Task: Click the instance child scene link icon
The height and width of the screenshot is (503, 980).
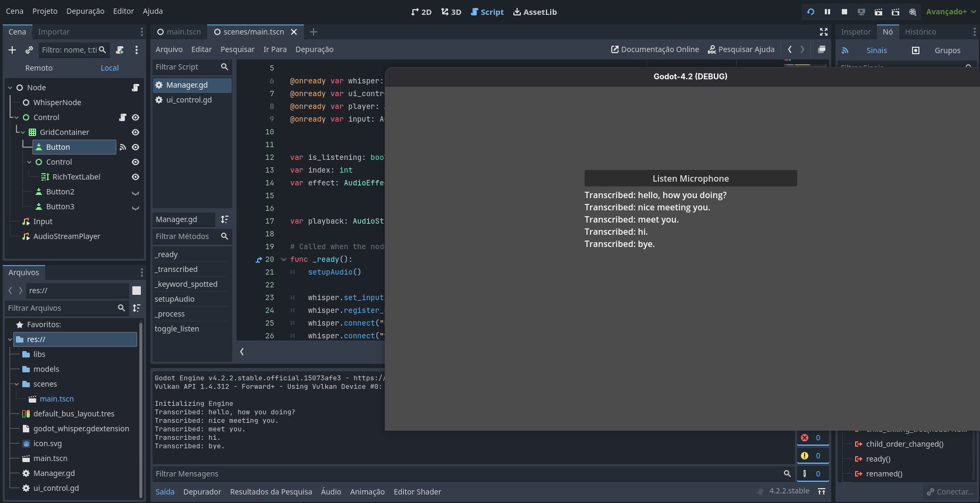Action: pos(29,50)
